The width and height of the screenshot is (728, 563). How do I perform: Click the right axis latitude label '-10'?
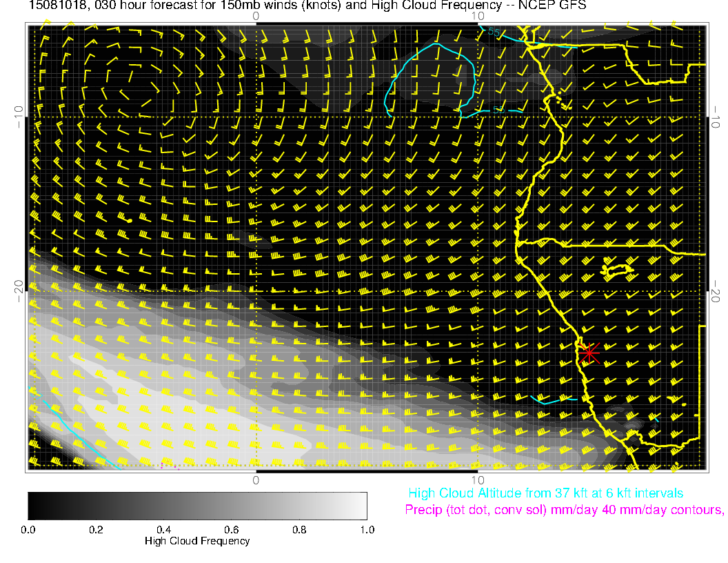716,117
